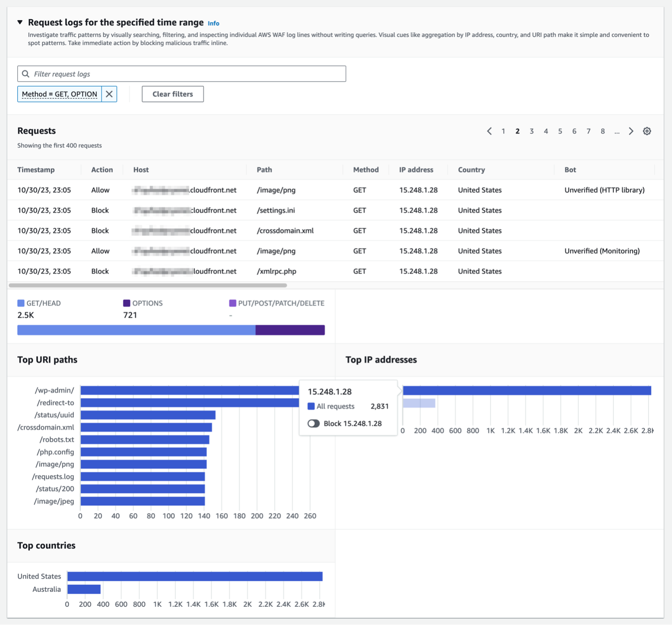Select the Australia bar in Top countries
This screenshot has height=626, width=672.
click(84, 589)
